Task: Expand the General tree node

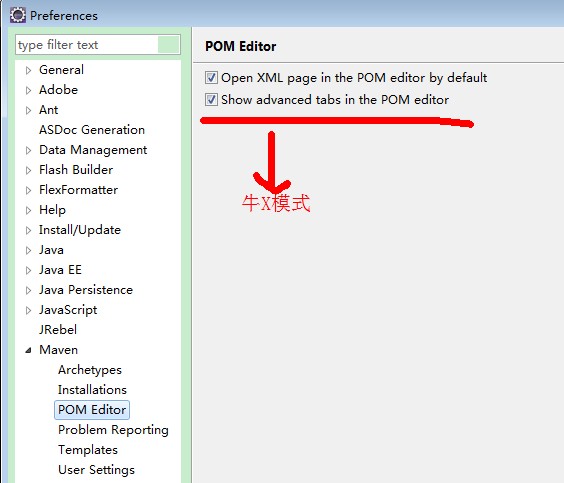Action: pyautogui.click(x=28, y=70)
